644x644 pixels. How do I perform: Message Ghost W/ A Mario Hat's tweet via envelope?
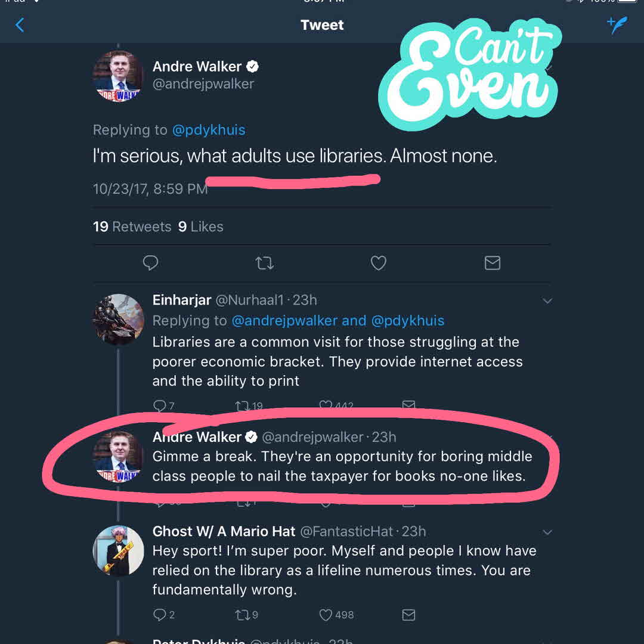point(408,615)
